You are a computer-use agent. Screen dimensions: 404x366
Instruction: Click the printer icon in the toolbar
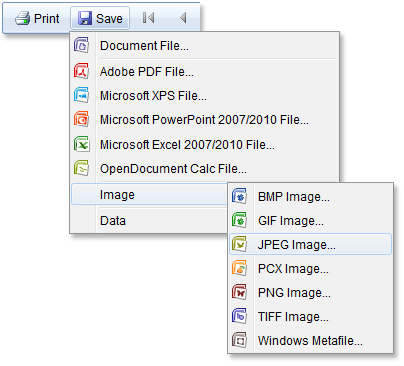[22, 19]
